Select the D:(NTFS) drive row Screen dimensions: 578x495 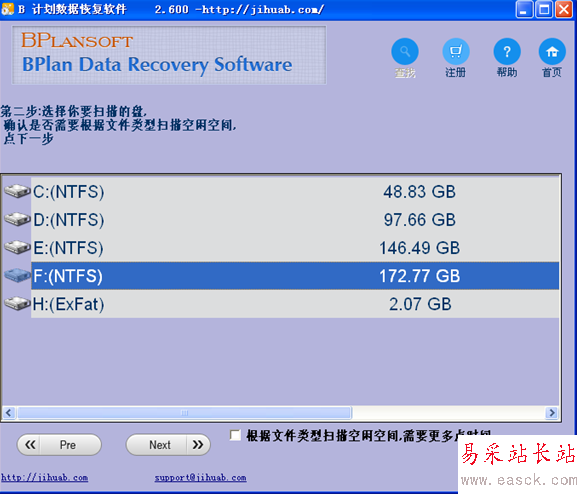coord(295,220)
